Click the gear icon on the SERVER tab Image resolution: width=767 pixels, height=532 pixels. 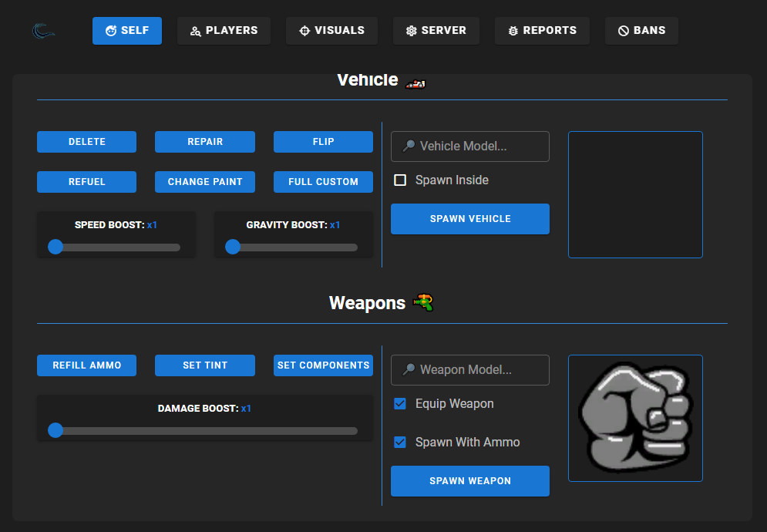coord(411,30)
